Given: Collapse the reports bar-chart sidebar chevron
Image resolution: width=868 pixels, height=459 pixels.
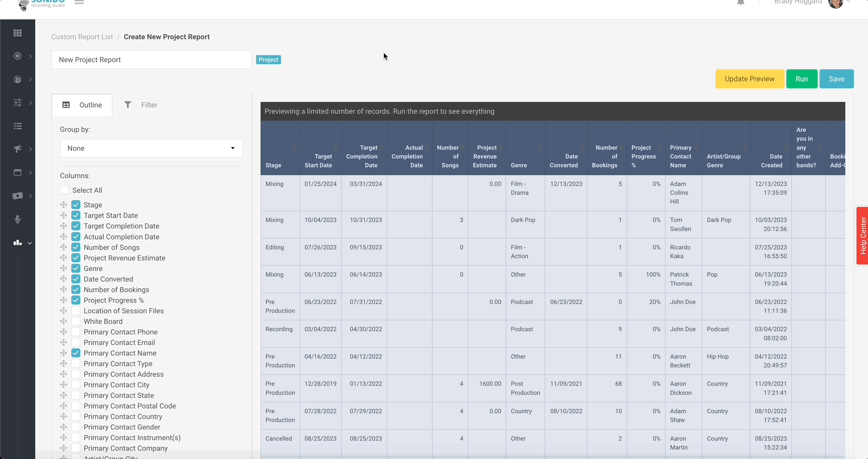Looking at the screenshot, I should (x=30, y=243).
